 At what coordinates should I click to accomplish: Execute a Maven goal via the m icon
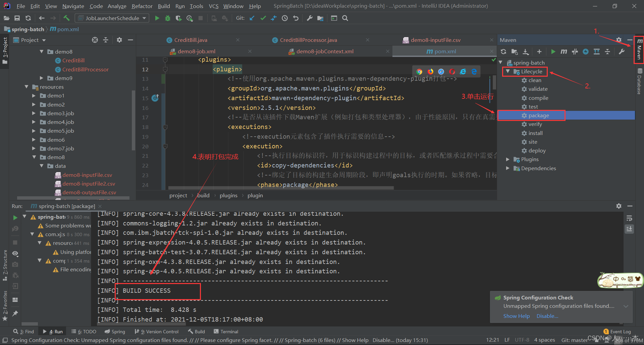pyautogui.click(x=563, y=52)
